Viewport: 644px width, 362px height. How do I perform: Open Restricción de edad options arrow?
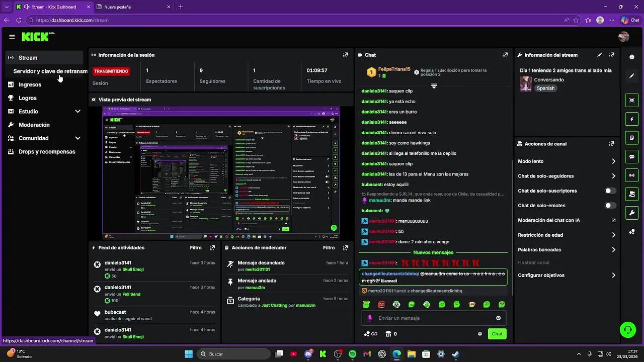[x=613, y=235]
